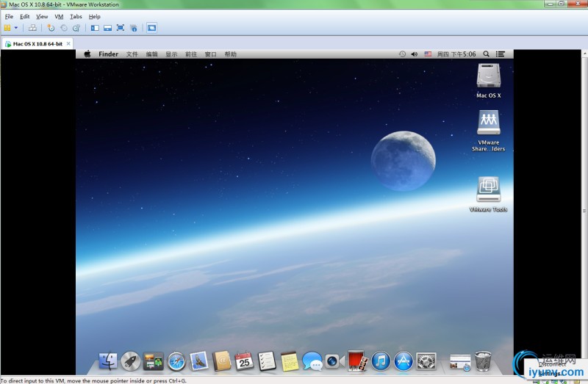This screenshot has width=588, height=384.
Task: Open Contacts address book in dock
Action: click(x=222, y=361)
